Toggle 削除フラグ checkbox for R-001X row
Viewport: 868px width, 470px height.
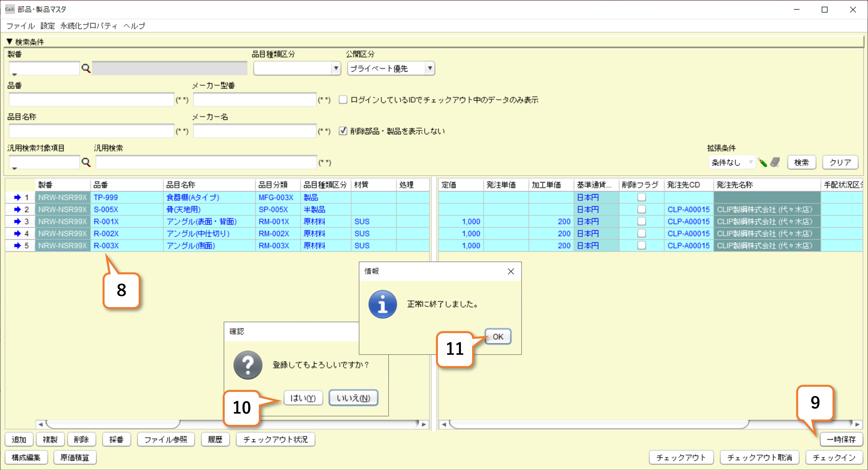tap(642, 222)
